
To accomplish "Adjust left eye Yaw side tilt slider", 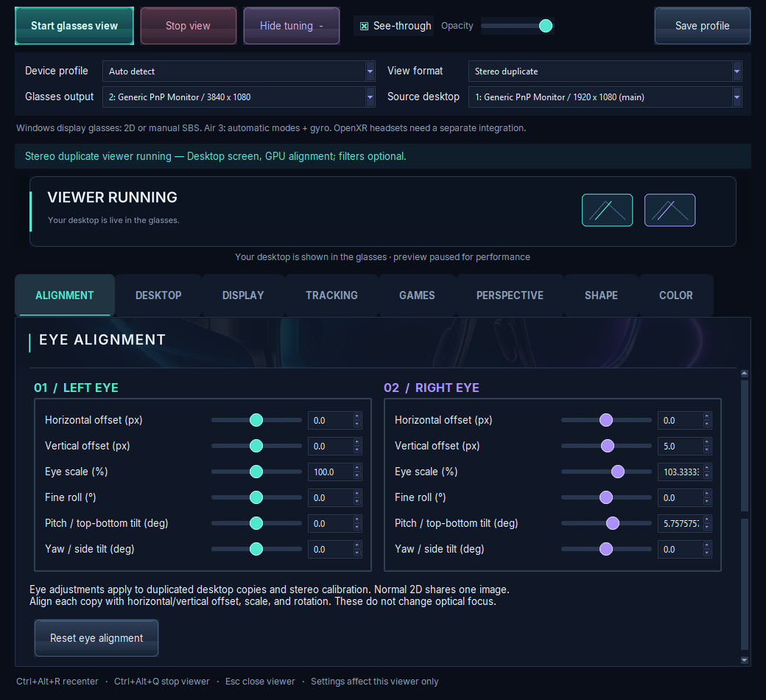I will (x=256, y=549).
